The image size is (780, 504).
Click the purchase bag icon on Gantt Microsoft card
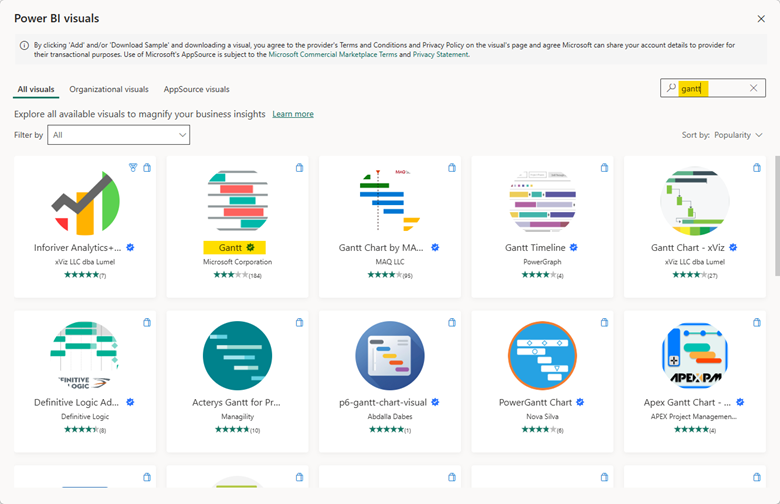[x=299, y=168]
